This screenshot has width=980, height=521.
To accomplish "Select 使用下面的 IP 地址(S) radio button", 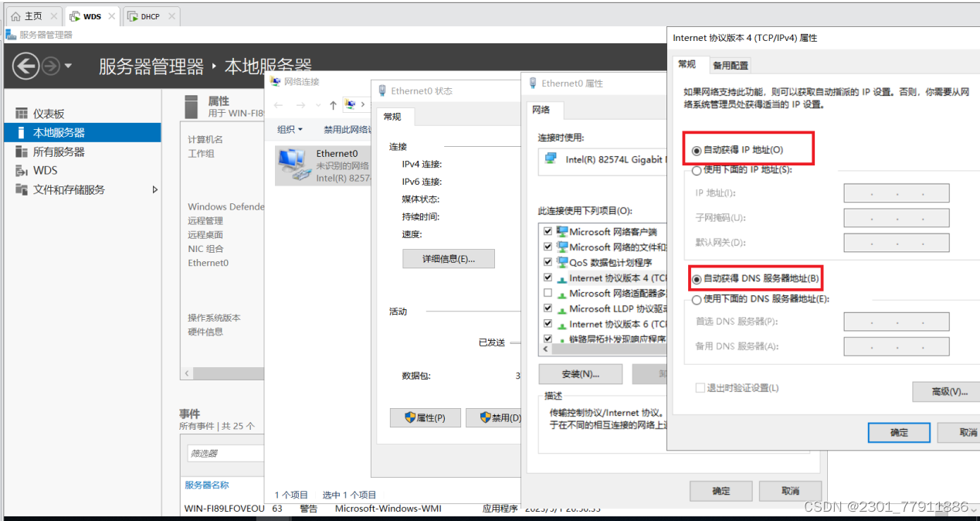I will point(697,170).
